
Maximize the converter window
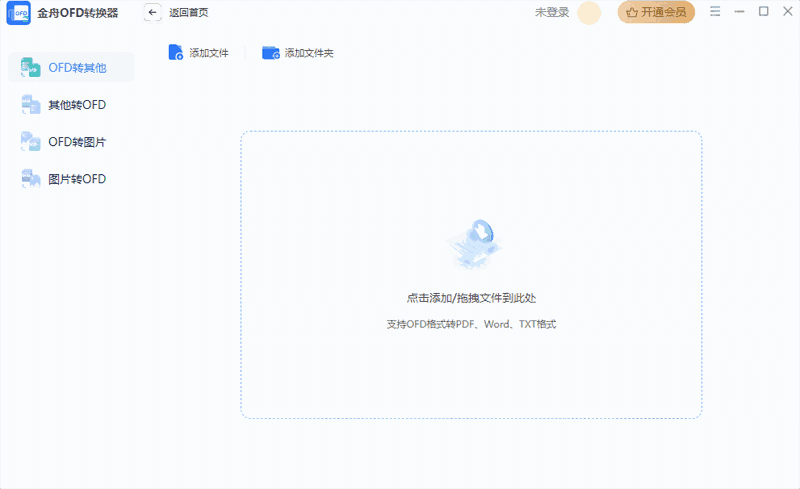coord(763,11)
